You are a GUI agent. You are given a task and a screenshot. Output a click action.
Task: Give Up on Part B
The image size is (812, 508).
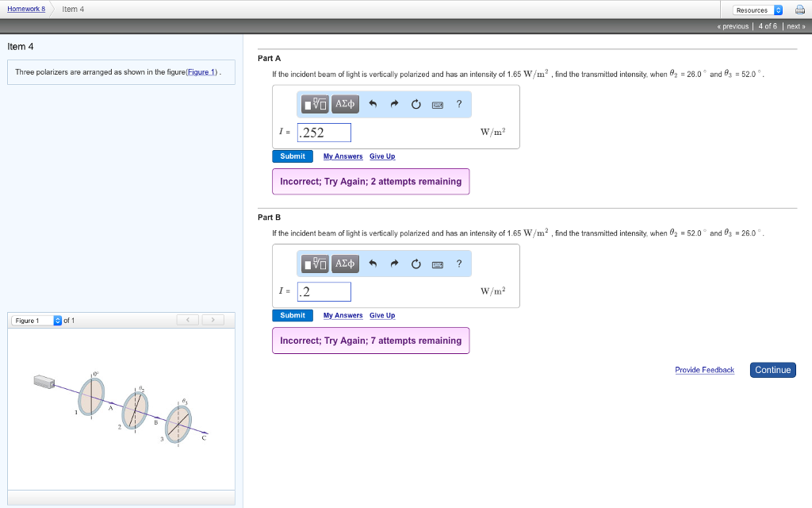tap(382, 315)
